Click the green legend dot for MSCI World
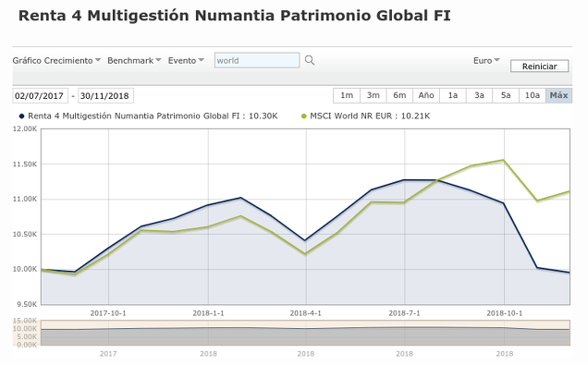Screen dimensions: 588x365 [x=304, y=116]
